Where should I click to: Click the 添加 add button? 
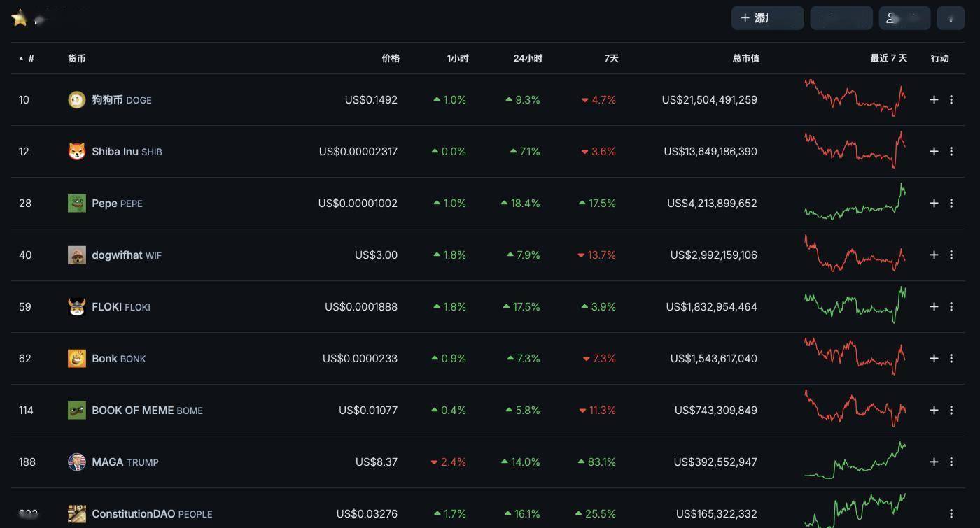766,18
